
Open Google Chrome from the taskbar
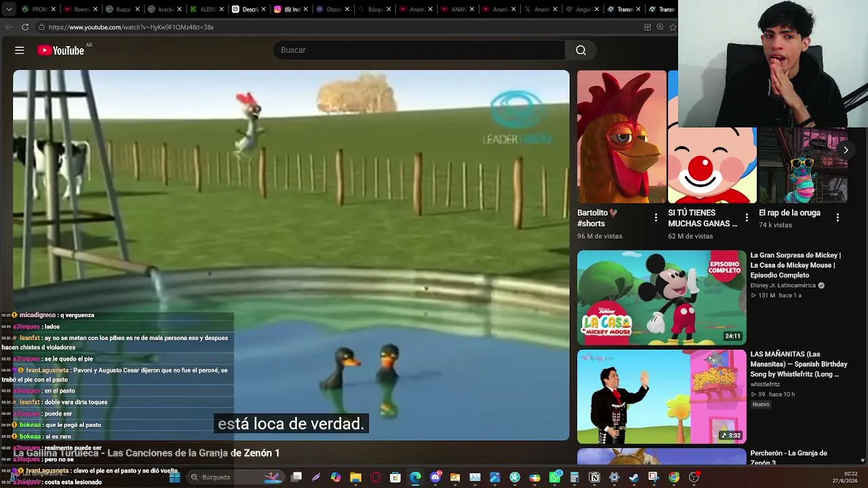coord(674,477)
